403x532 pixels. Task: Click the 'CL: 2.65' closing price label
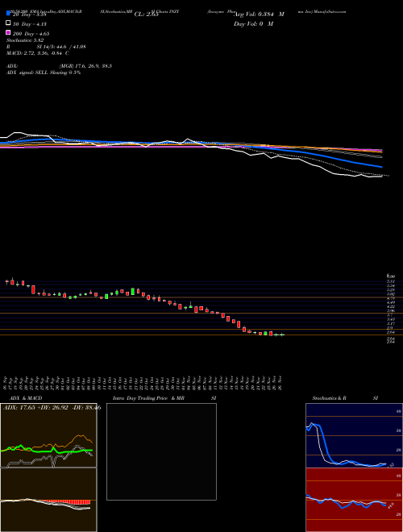(x=146, y=15)
